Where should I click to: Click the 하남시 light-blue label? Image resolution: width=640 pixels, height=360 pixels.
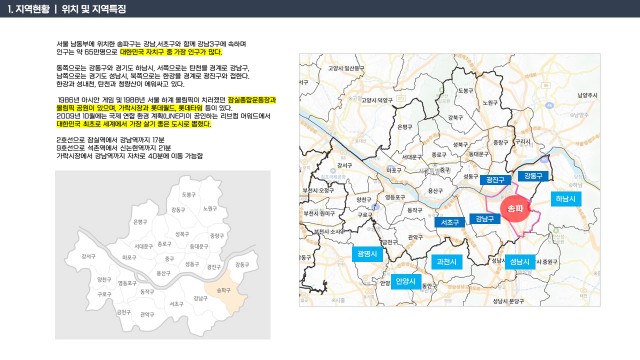point(566,199)
